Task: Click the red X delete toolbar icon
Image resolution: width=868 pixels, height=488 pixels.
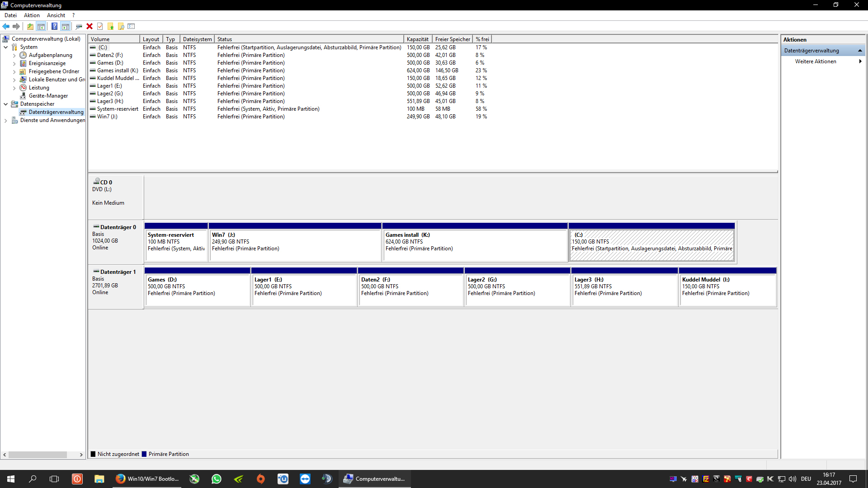Action: [x=90, y=26]
